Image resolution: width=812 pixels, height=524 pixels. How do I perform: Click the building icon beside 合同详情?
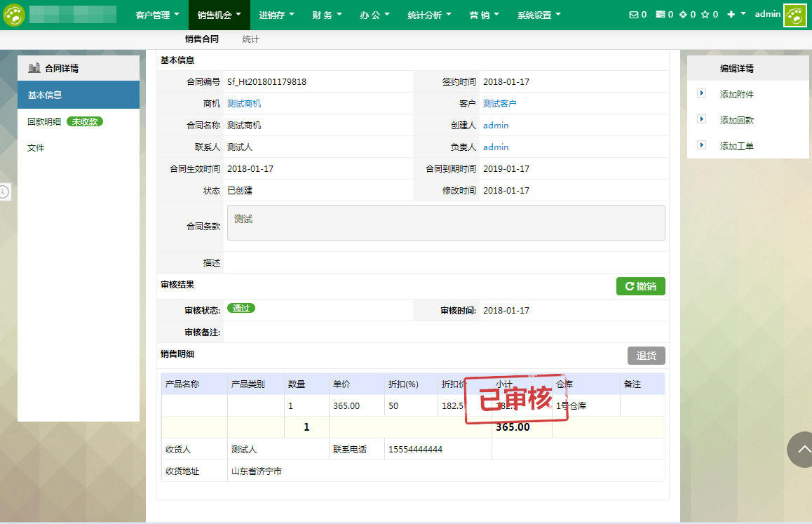(34, 68)
